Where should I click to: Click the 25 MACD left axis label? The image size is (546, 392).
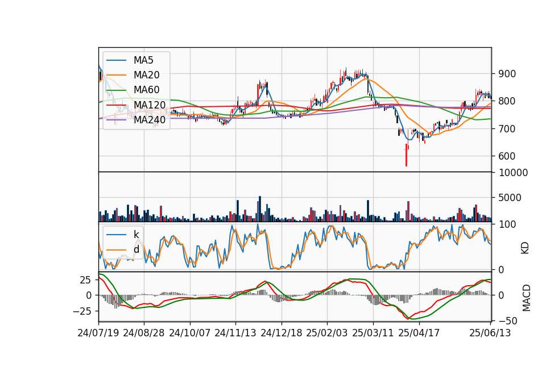click(85, 280)
